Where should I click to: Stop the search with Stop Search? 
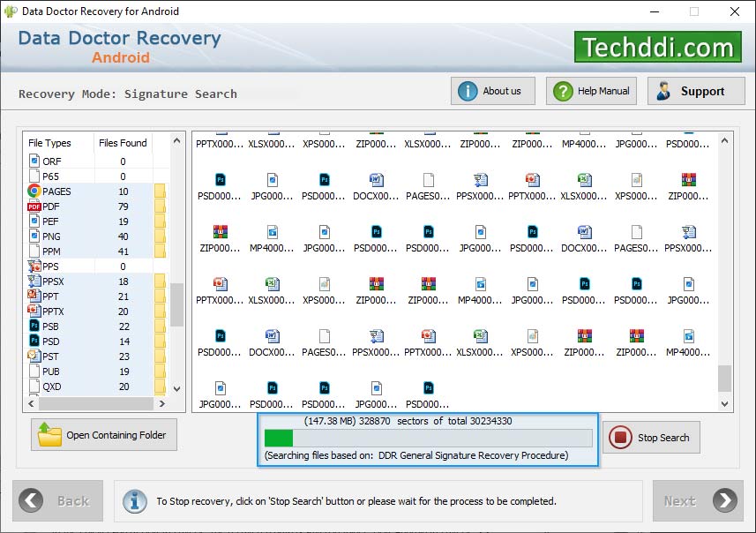pyautogui.click(x=651, y=438)
